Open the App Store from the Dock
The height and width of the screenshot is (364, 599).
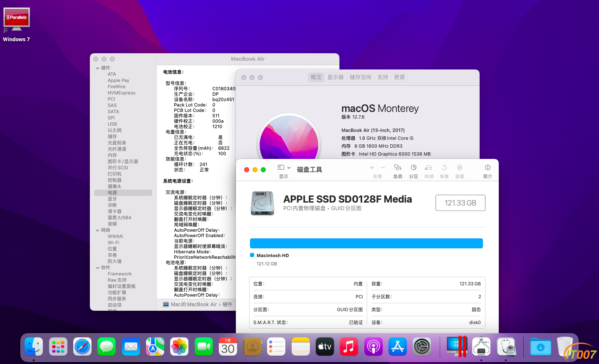[398, 347]
